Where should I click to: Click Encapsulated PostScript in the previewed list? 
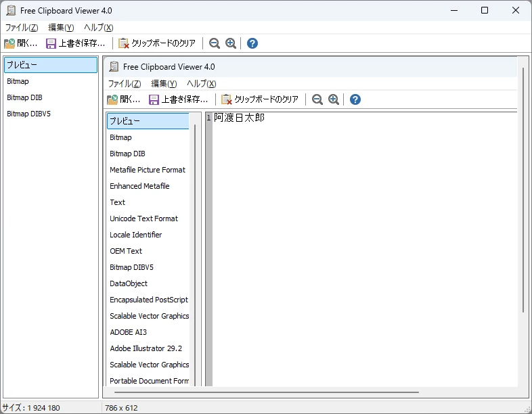(149, 300)
